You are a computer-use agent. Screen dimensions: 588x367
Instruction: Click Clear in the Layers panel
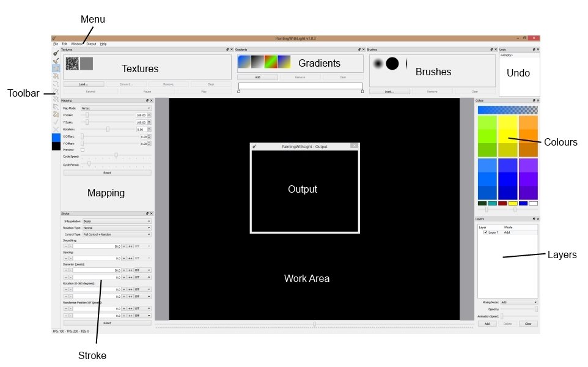point(528,324)
